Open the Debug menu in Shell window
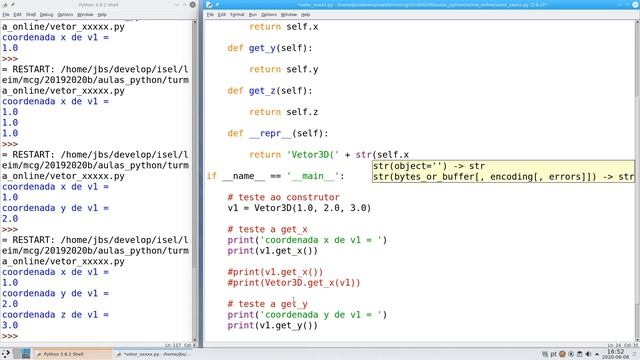 [x=47, y=14]
